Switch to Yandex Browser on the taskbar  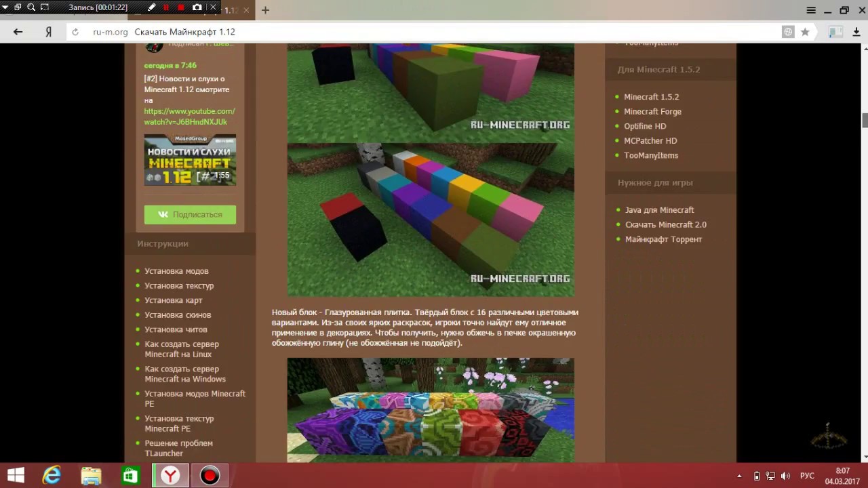pos(170,475)
